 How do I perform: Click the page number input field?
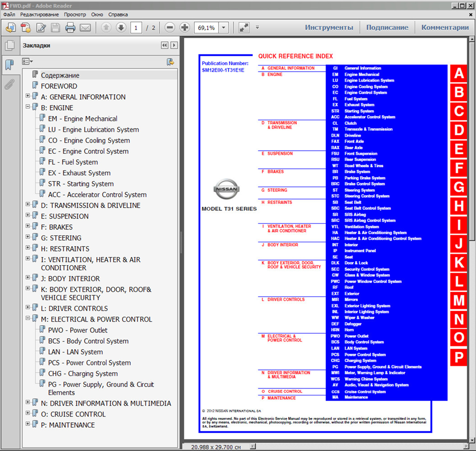(x=136, y=28)
